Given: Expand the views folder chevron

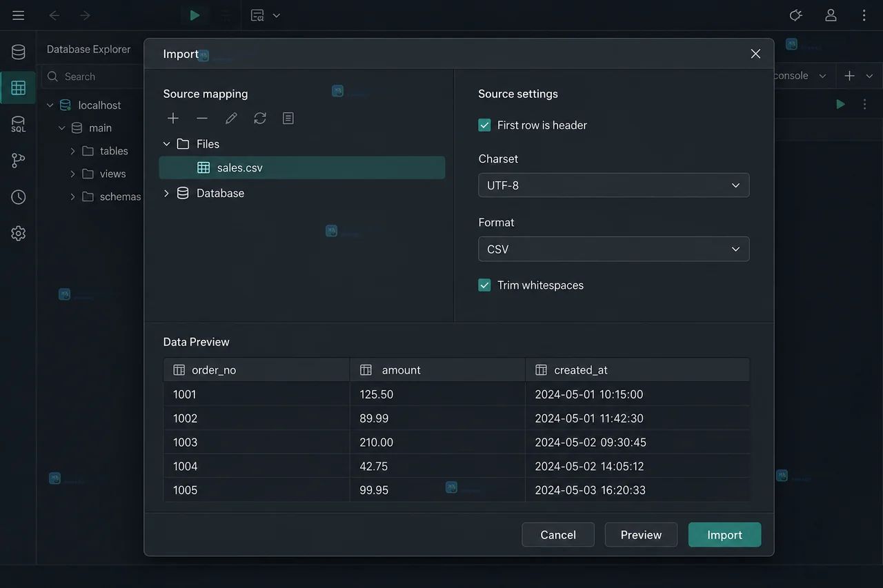Looking at the screenshot, I should click(72, 174).
